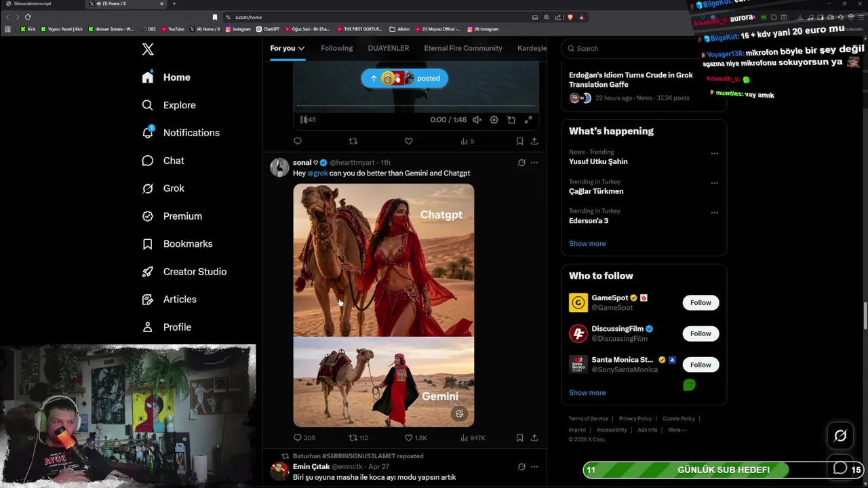Image resolution: width=868 pixels, height=488 pixels.
Task: Open Bookmarks in the sidebar
Action: pos(177,244)
